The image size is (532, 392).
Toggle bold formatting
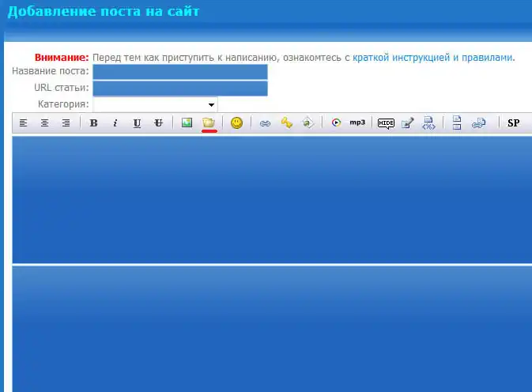[94, 122]
